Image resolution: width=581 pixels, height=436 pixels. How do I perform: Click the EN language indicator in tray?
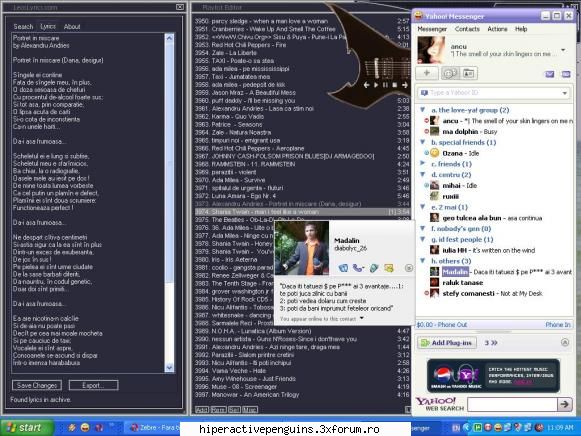pos(456,428)
